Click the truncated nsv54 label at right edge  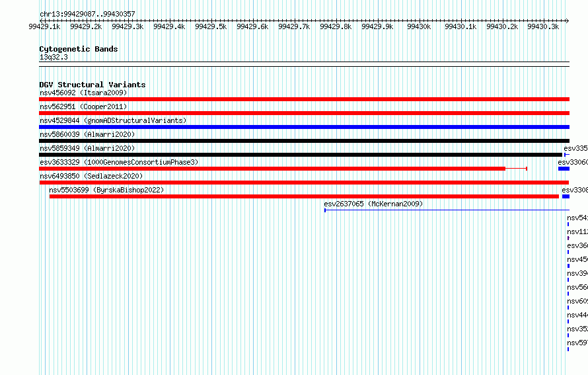point(577,218)
